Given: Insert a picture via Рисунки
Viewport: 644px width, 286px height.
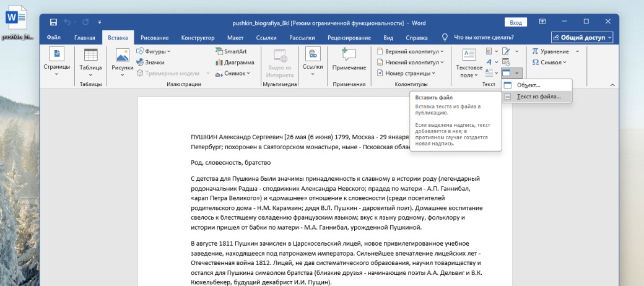Looking at the screenshot, I should click(123, 62).
